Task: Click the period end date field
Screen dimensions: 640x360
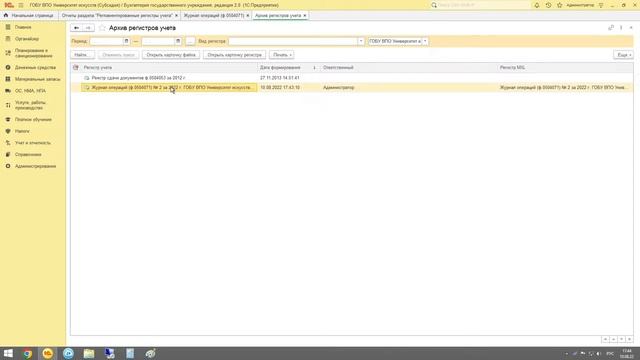Action: [x=158, y=41]
